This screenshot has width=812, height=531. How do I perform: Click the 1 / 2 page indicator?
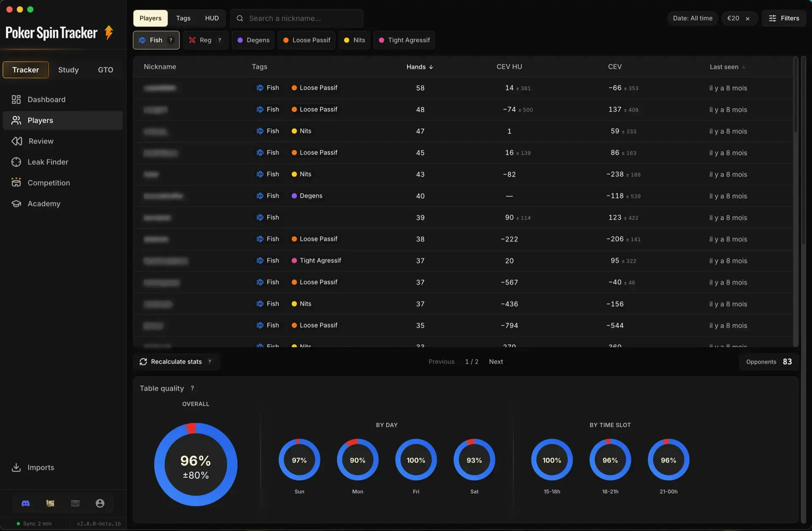click(x=472, y=362)
